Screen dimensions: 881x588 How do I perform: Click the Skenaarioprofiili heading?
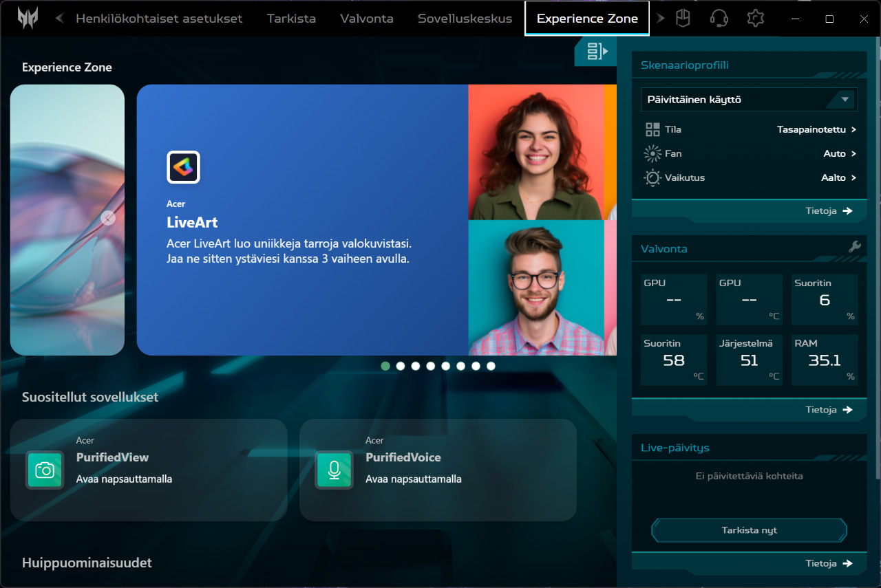click(x=684, y=65)
